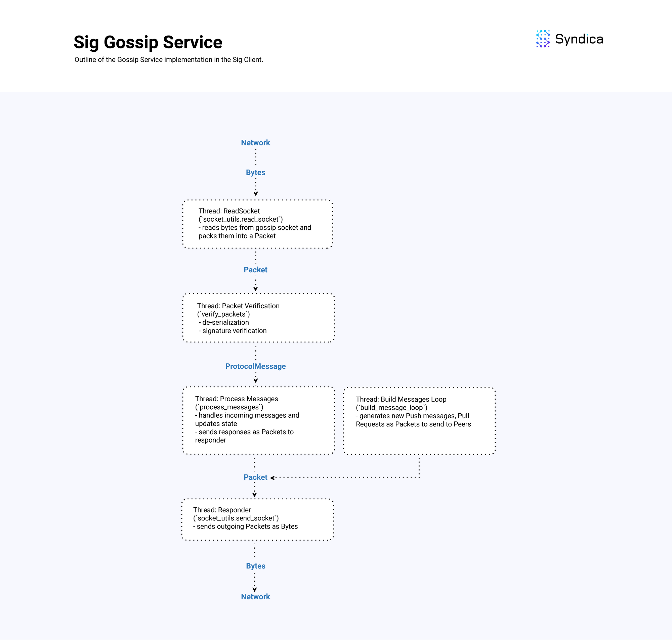Click the arrowhead pointing left at Packet
Image resolution: width=672 pixels, height=640 pixels.
tap(272, 478)
